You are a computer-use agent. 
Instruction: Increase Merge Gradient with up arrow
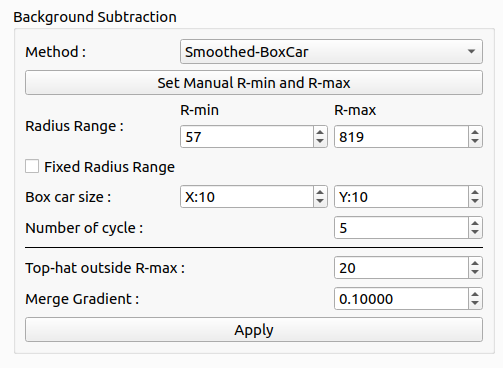point(475,294)
